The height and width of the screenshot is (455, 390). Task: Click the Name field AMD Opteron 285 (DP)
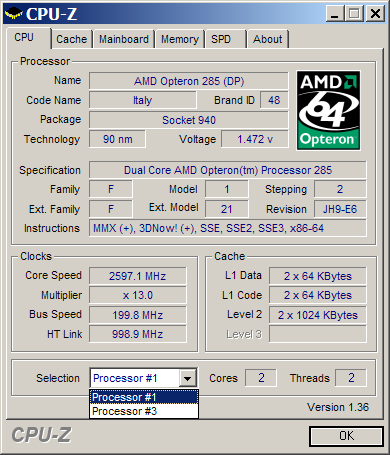pos(189,81)
